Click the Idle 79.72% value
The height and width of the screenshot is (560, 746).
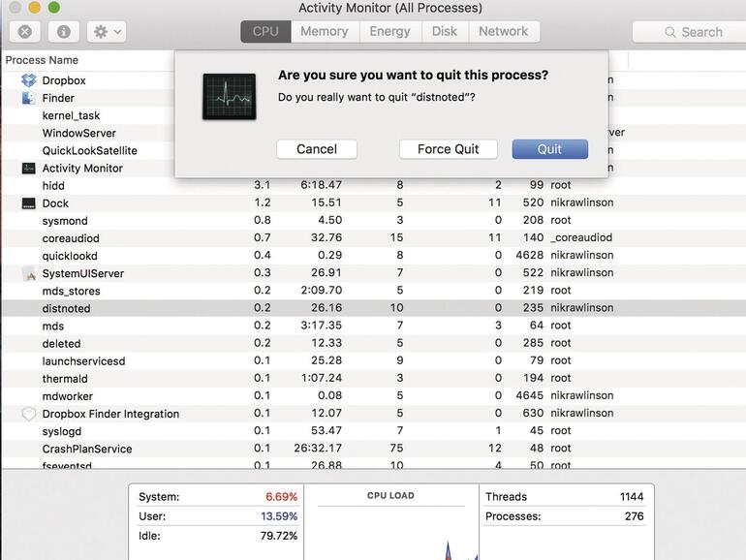pyautogui.click(x=279, y=536)
